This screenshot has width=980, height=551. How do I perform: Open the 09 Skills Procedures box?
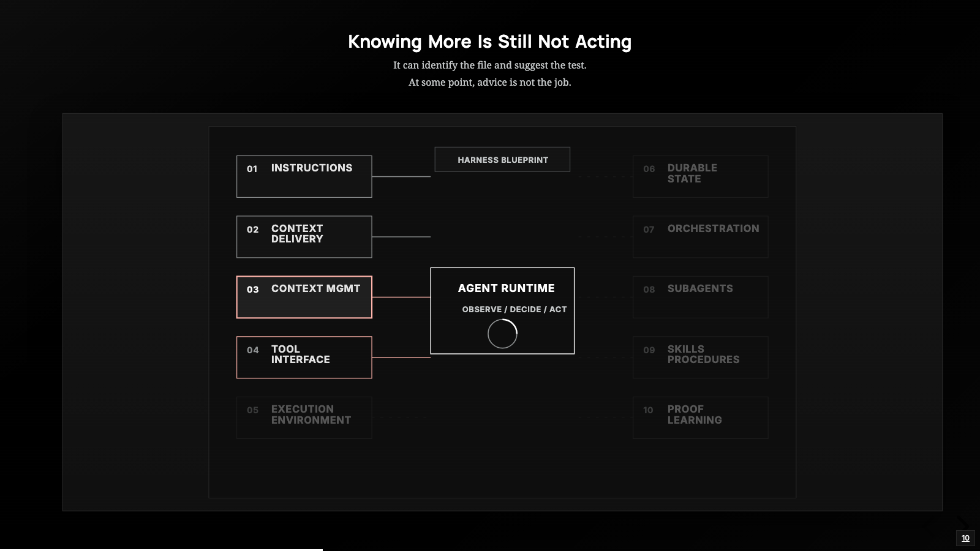(x=700, y=358)
